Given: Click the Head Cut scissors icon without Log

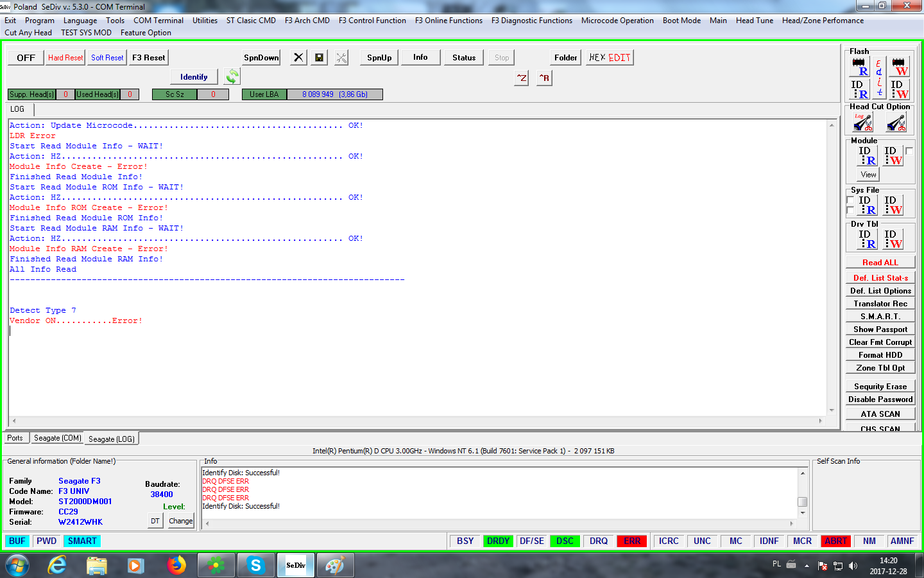Looking at the screenshot, I should pyautogui.click(x=896, y=122).
